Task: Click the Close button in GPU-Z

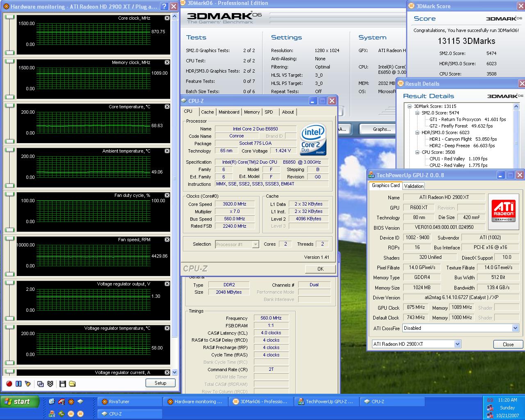Action: 508,345
